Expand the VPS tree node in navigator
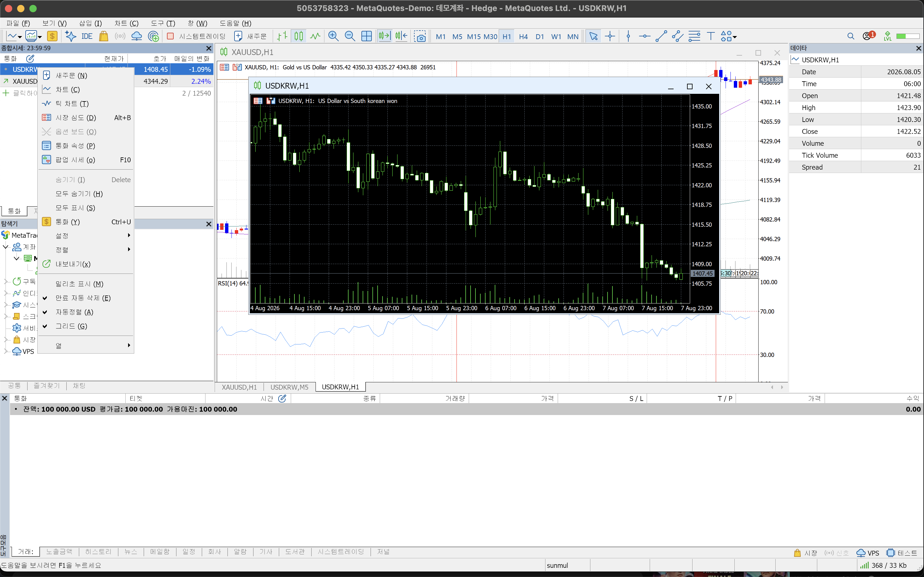924x577 pixels. pos(6,351)
